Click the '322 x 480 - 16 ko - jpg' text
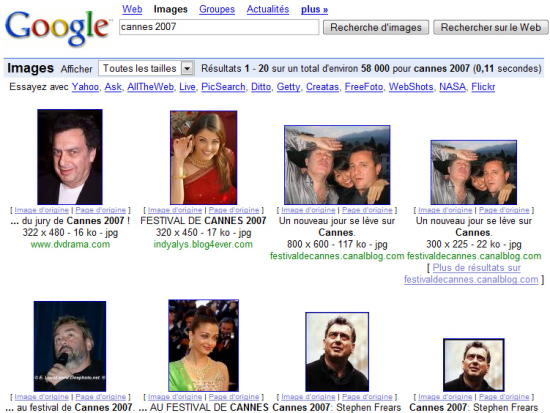This screenshot has width=550, height=413. pyautogui.click(x=70, y=233)
